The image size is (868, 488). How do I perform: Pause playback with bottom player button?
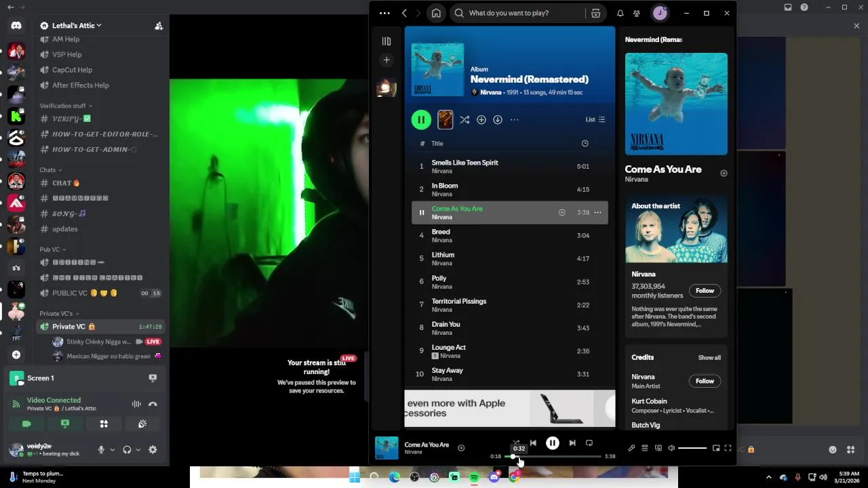click(x=553, y=443)
